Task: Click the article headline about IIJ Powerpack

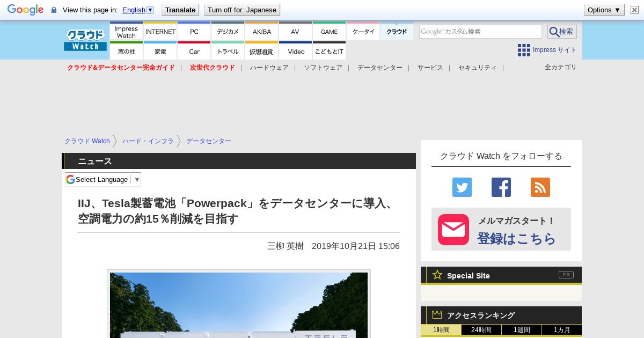Action: tap(238, 211)
